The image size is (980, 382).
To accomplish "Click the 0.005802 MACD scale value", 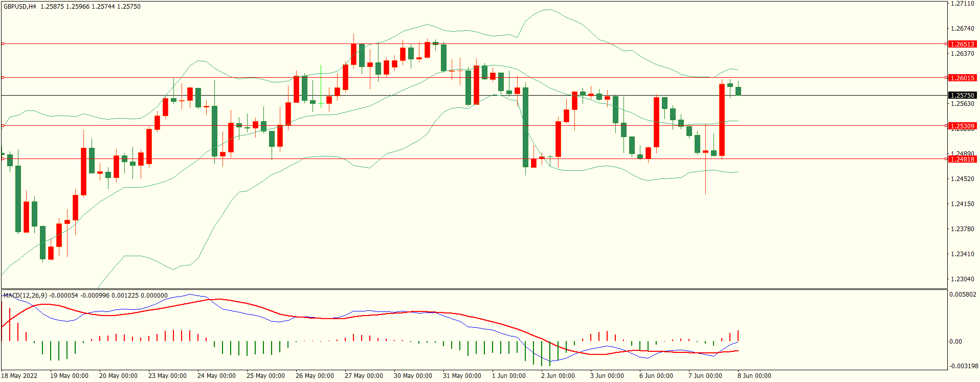I will click(963, 295).
